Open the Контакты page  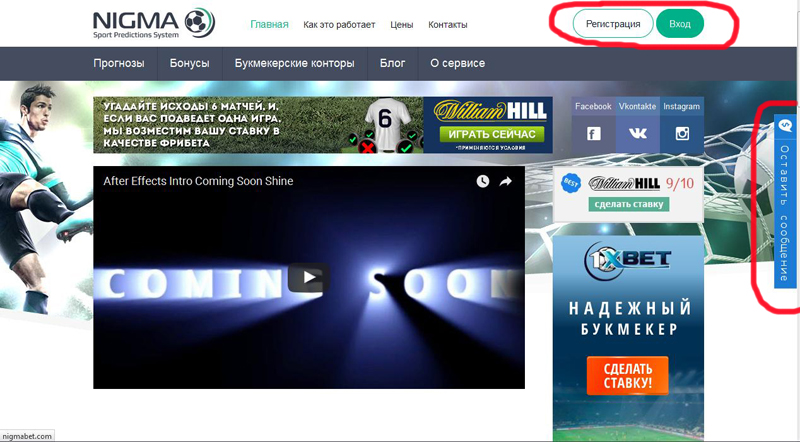(447, 24)
